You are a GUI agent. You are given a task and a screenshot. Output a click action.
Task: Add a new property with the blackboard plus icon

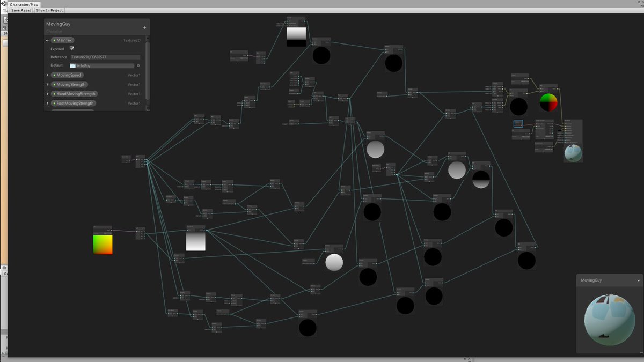click(144, 27)
